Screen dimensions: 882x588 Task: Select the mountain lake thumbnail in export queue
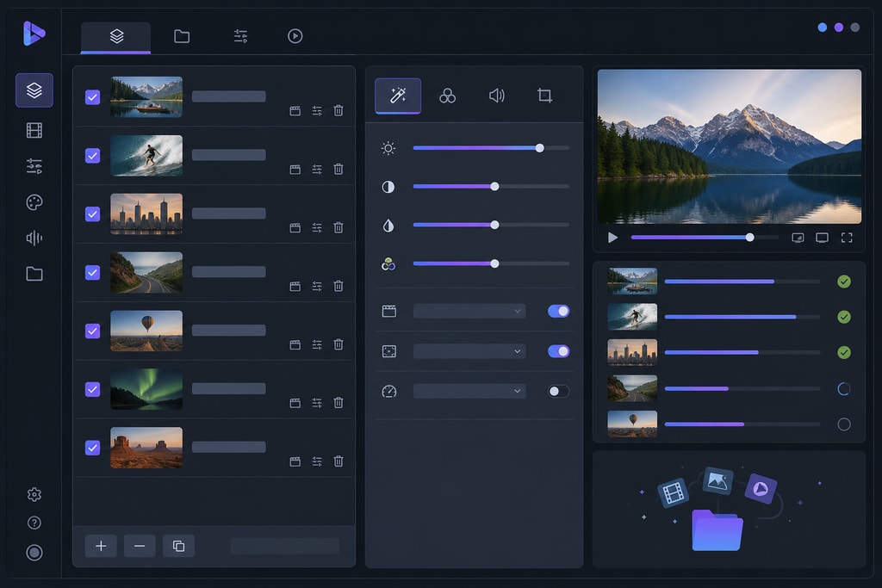632,281
